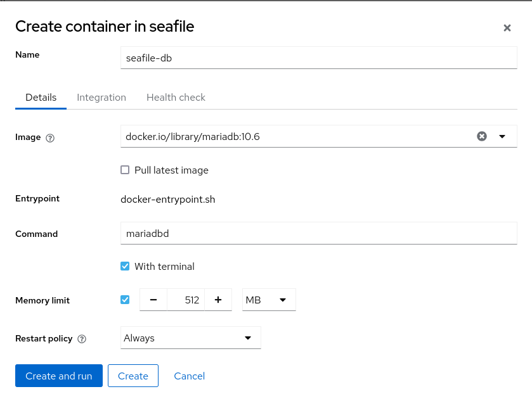
Task: Open the MB memory unit dropdown
Action: point(269,300)
